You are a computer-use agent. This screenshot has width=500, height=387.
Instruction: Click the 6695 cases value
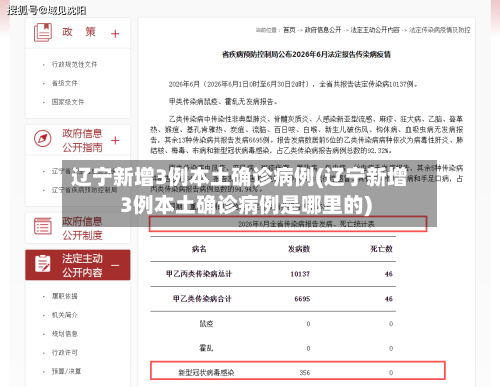click(302, 299)
